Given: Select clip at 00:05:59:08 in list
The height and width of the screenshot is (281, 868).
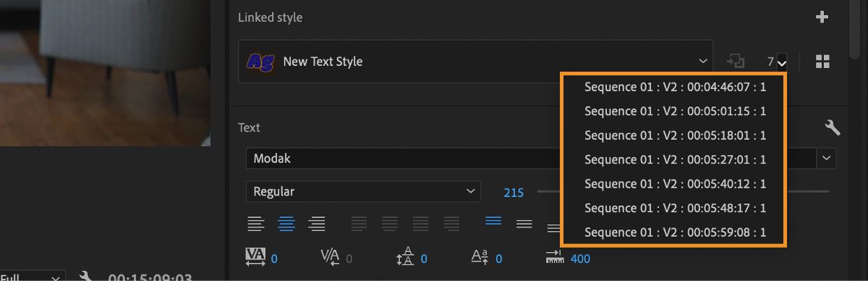Looking at the screenshot, I should (x=674, y=232).
